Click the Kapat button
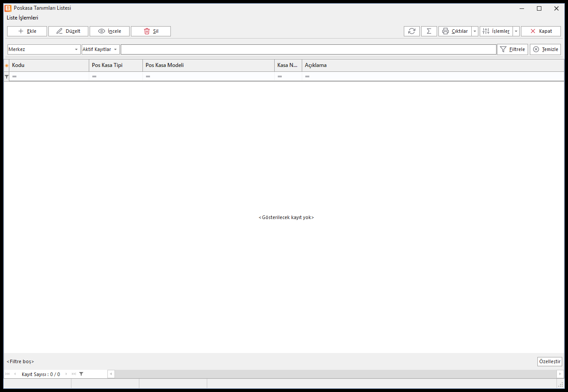 pos(541,31)
